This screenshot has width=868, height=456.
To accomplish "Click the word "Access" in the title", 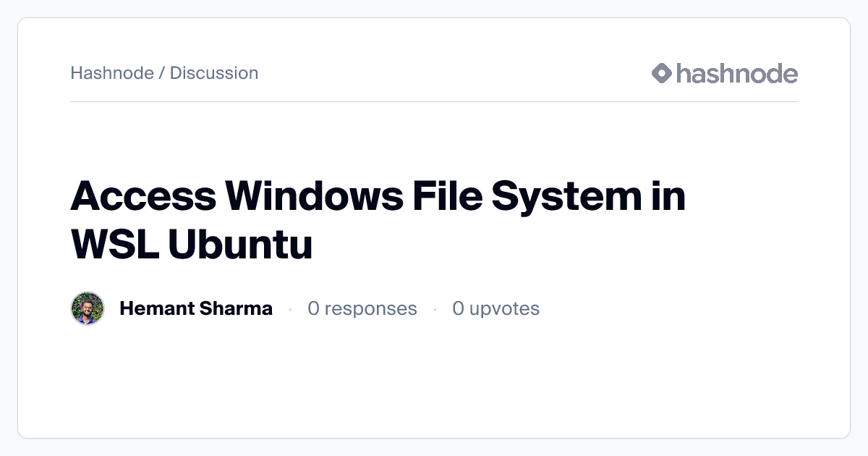I will [144, 195].
